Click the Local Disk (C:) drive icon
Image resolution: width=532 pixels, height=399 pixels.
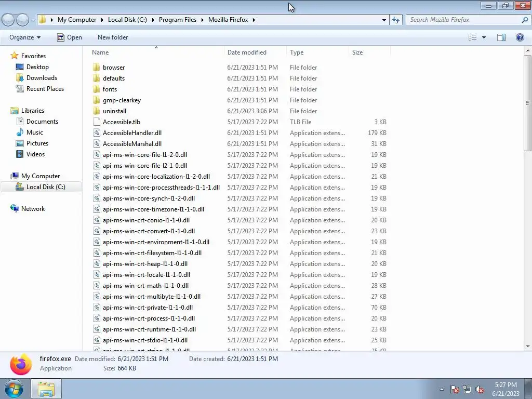[20, 187]
